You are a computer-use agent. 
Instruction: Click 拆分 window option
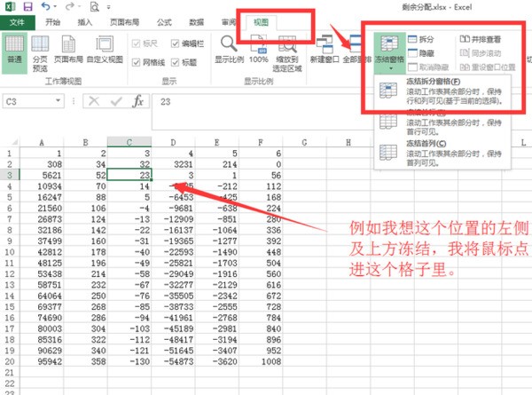pos(421,39)
